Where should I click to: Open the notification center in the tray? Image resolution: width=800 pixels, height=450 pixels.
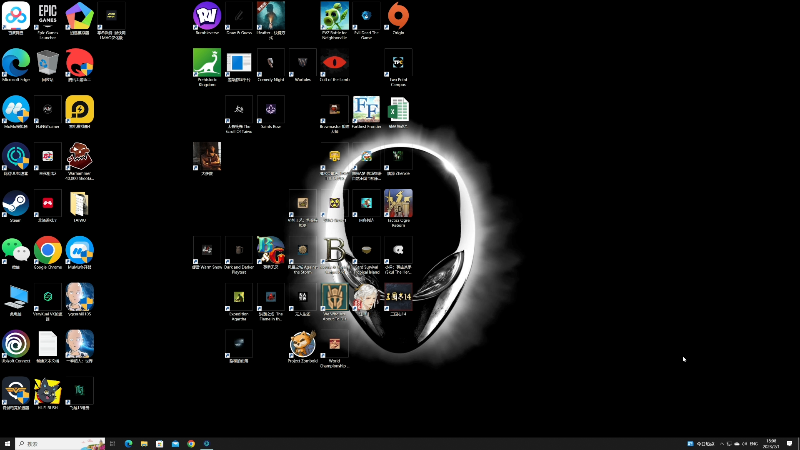(790, 444)
